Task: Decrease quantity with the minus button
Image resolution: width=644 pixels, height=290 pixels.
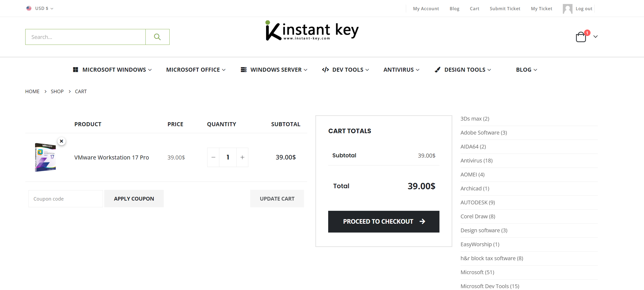Action: 213,157
